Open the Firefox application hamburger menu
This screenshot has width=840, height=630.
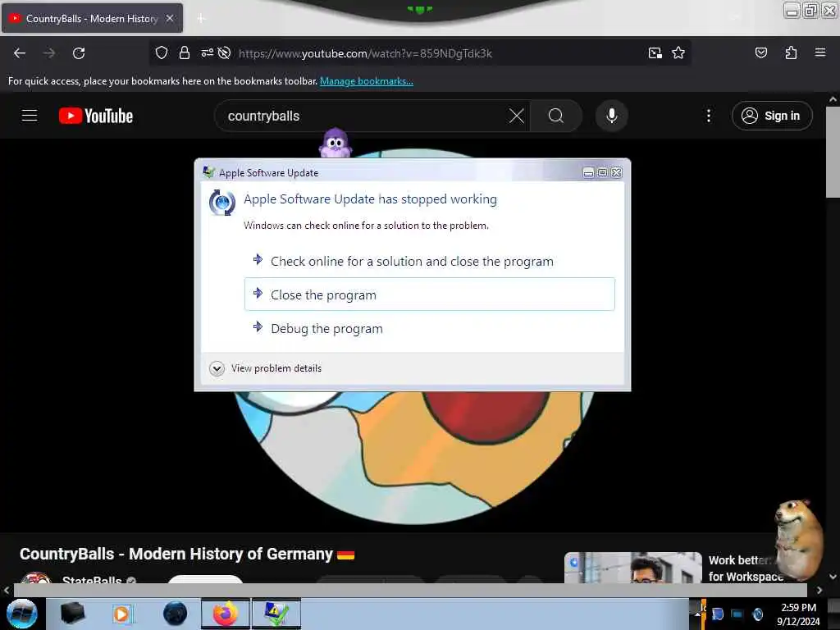click(x=819, y=53)
